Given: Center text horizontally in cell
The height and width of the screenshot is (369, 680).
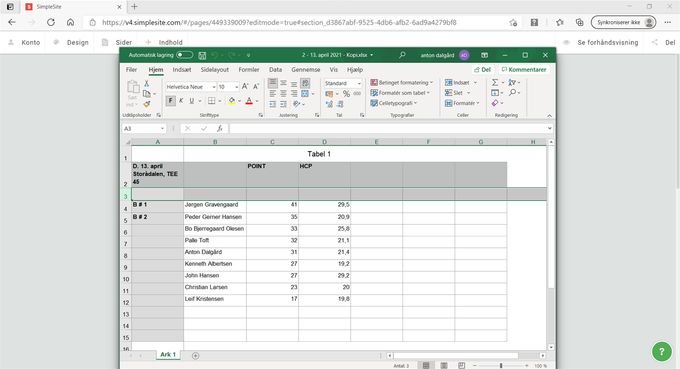Looking at the screenshot, I should (x=283, y=94).
